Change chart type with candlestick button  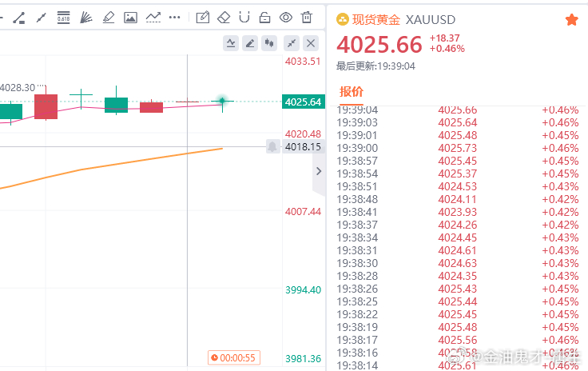point(269,43)
